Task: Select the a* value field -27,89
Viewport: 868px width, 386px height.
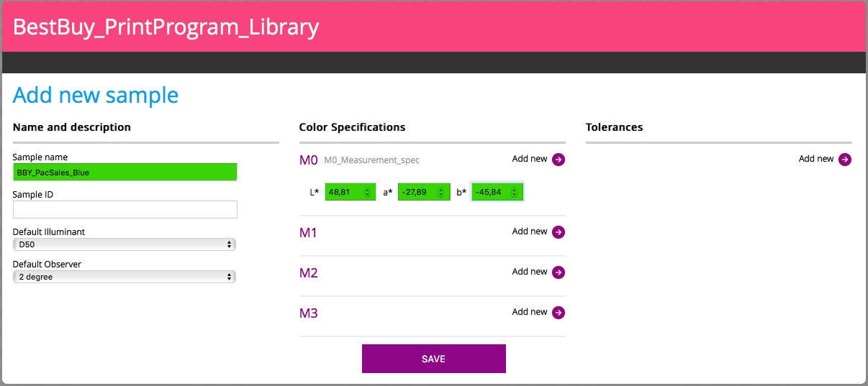Action: click(424, 192)
